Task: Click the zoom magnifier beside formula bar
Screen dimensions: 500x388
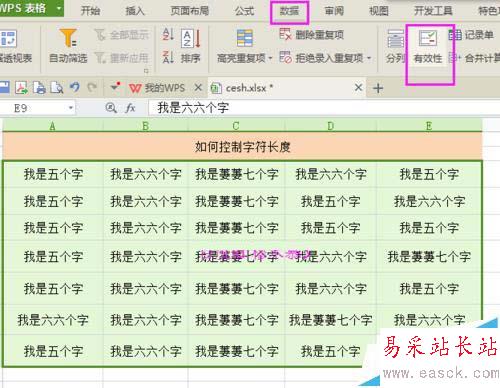Action: pyautogui.click(x=111, y=108)
